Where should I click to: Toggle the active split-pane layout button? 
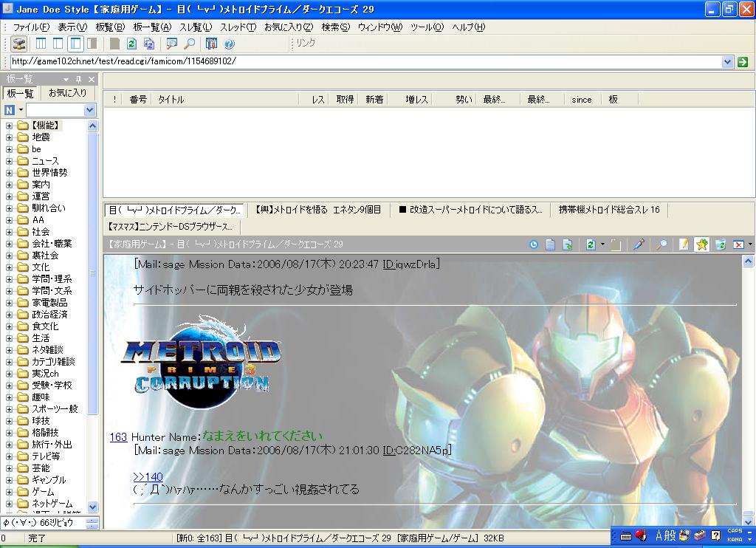click(75, 44)
